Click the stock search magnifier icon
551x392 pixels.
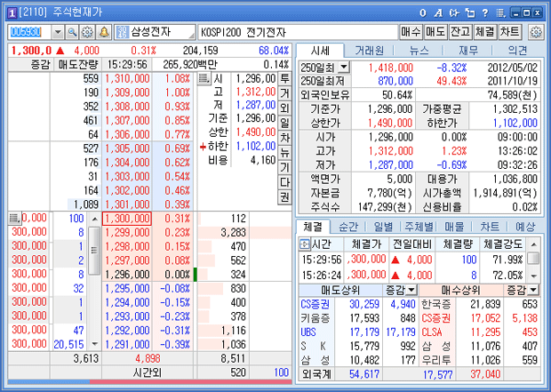[73, 32]
